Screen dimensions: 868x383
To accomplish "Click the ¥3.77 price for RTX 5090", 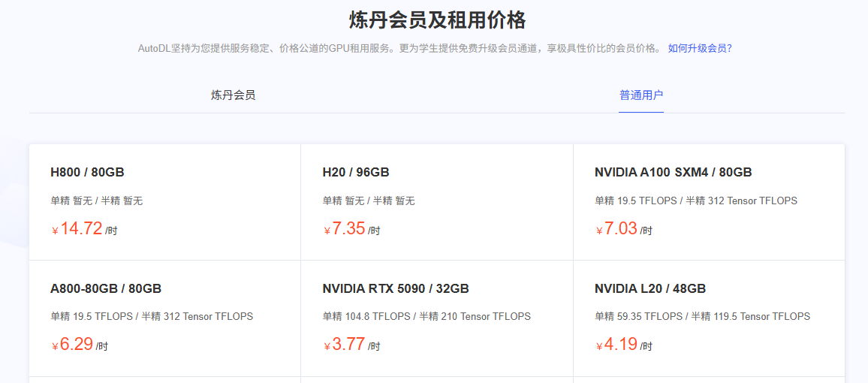I will pos(348,345).
